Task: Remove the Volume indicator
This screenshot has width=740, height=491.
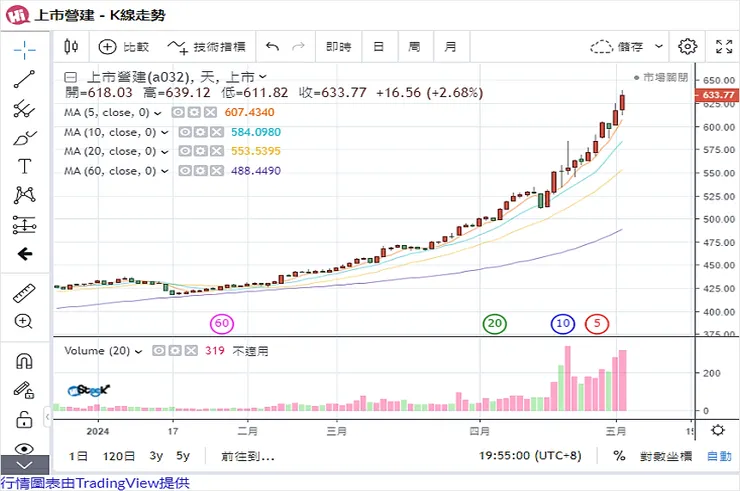Action: [x=191, y=351]
